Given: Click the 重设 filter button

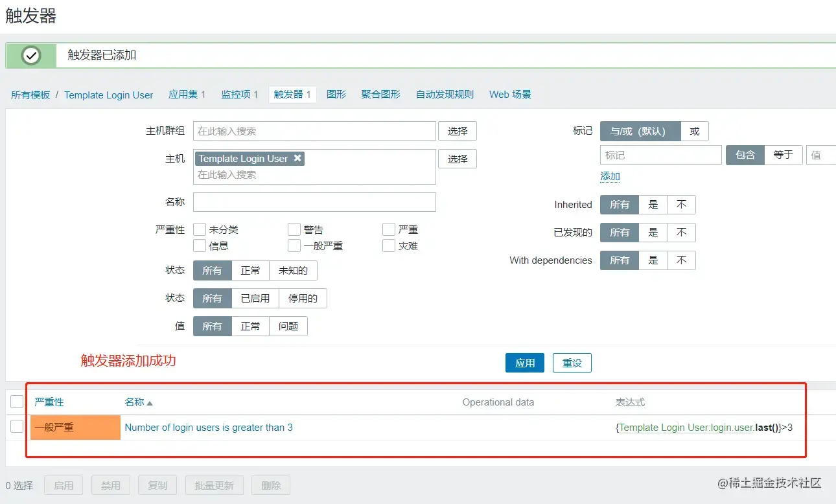Looking at the screenshot, I should (x=572, y=363).
